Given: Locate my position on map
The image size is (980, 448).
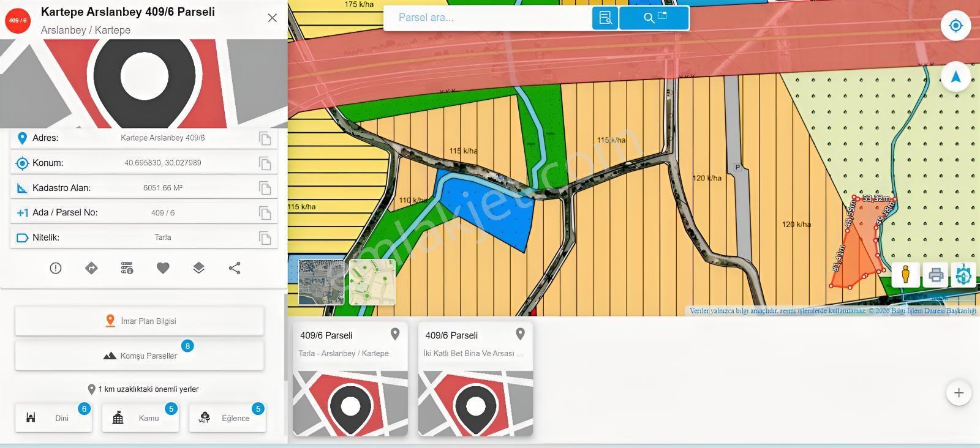Looking at the screenshot, I should pyautogui.click(x=956, y=26).
